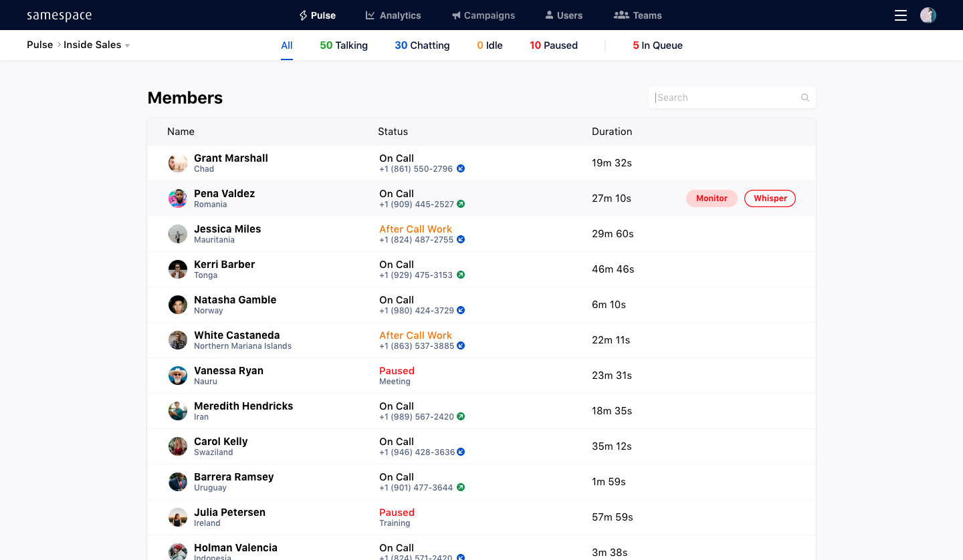This screenshot has height=560, width=963.
Task: Click duration 46m 46s
Action: coord(613,269)
